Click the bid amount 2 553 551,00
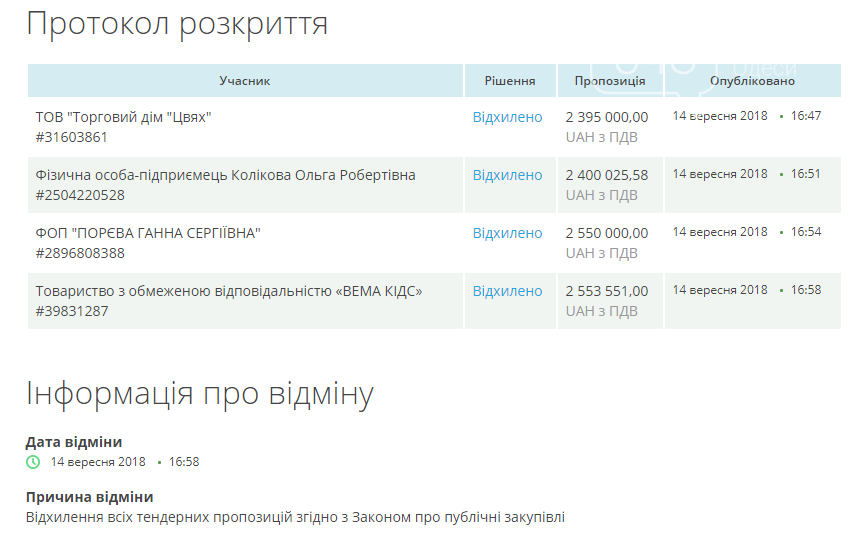This screenshot has width=859, height=537. [606, 292]
